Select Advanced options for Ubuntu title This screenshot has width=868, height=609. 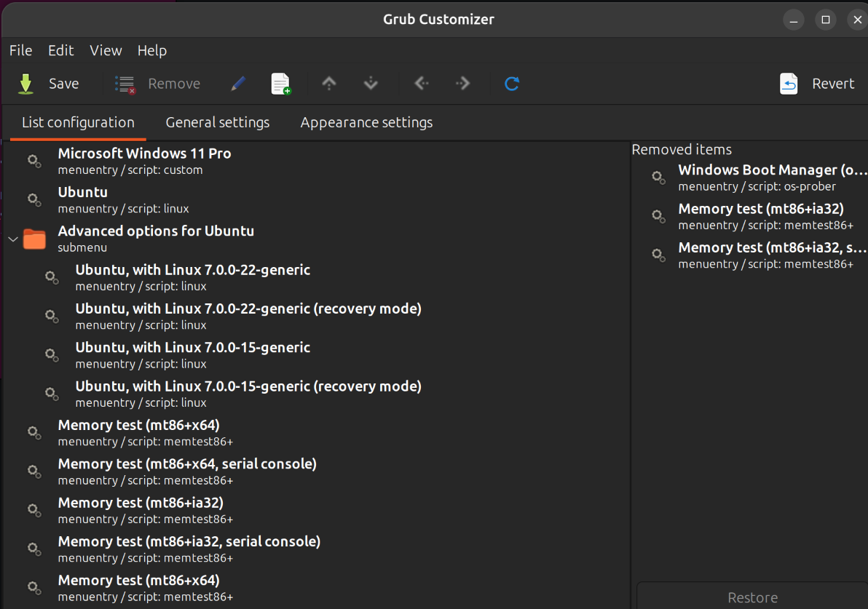point(156,231)
